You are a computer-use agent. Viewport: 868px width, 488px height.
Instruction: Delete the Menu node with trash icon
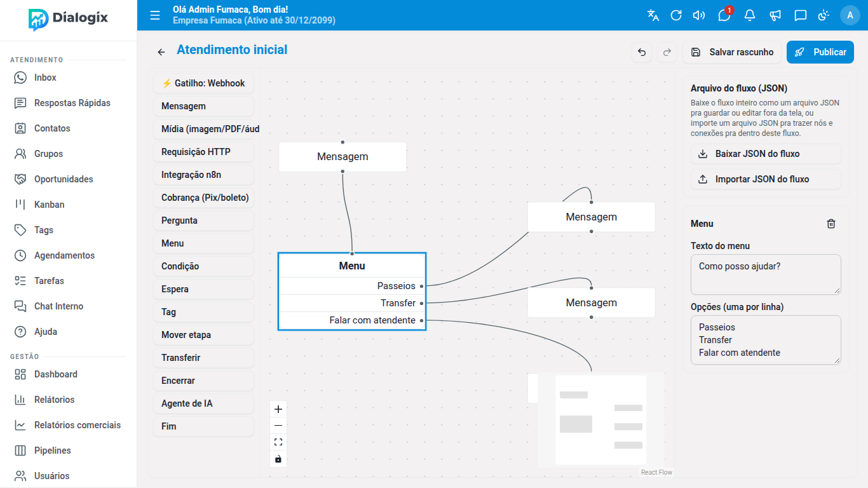click(x=831, y=224)
